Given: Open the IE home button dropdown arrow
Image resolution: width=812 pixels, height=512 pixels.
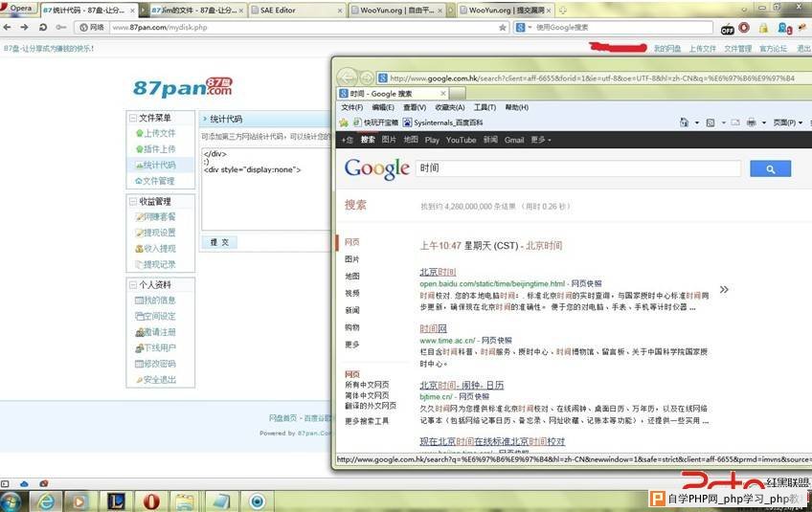Looking at the screenshot, I should click(696, 122).
